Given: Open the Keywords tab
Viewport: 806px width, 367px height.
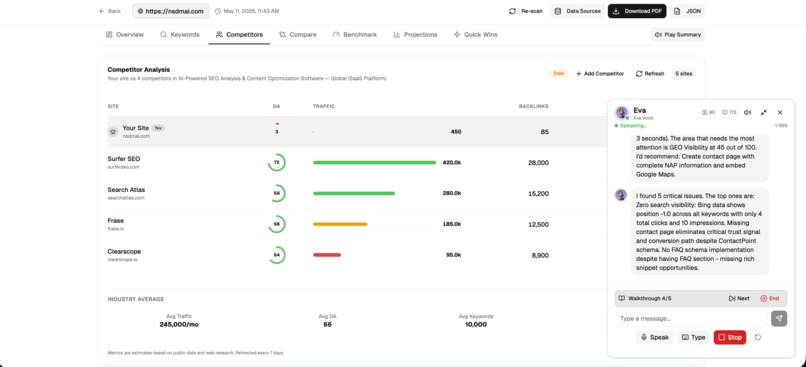Looking at the screenshot, I should click(x=179, y=34).
